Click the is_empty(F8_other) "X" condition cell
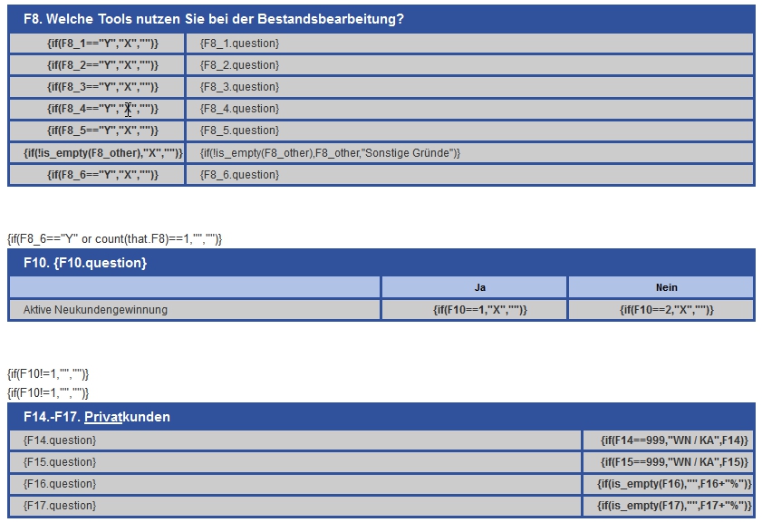Screen dimensions: 762x532 click(x=102, y=153)
